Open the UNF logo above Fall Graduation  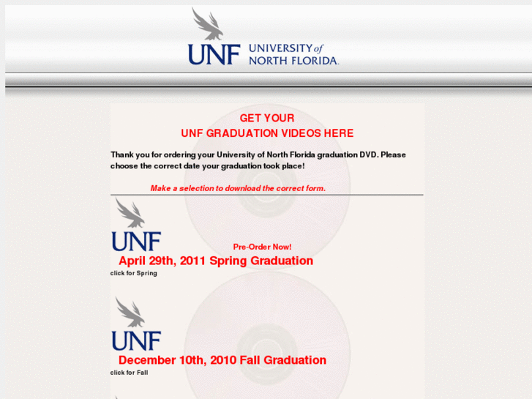coord(136,324)
